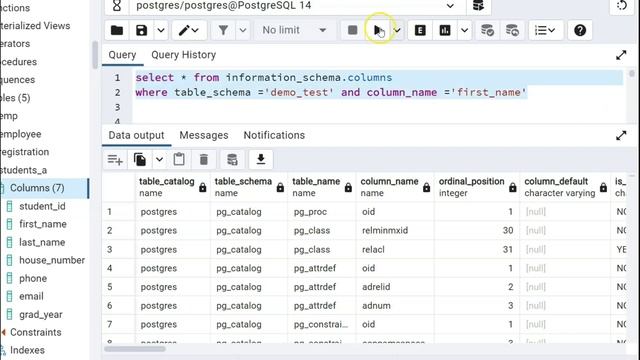Screen dimensions: 640x360
Task: Download results as CSV
Action: pyautogui.click(x=261, y=160)
